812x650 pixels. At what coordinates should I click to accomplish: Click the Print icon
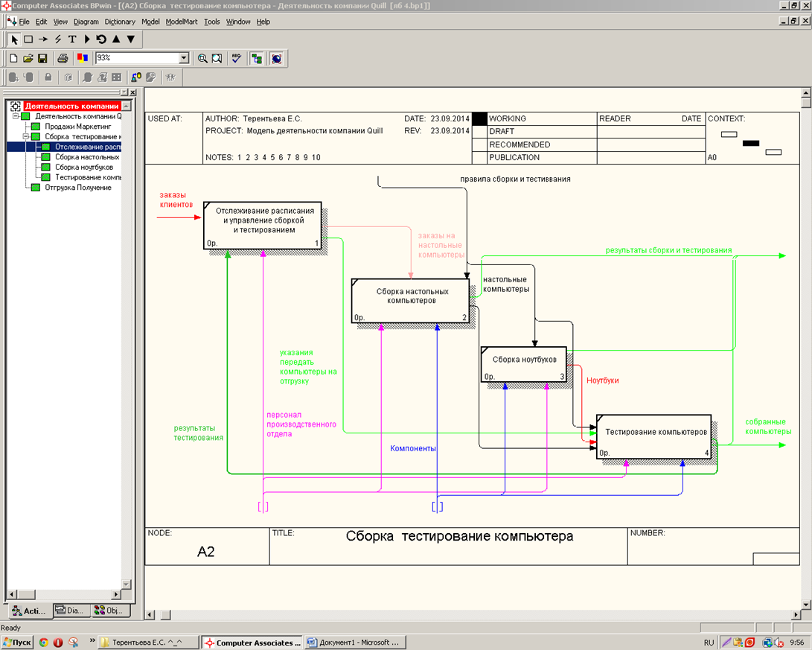point(63,58)
